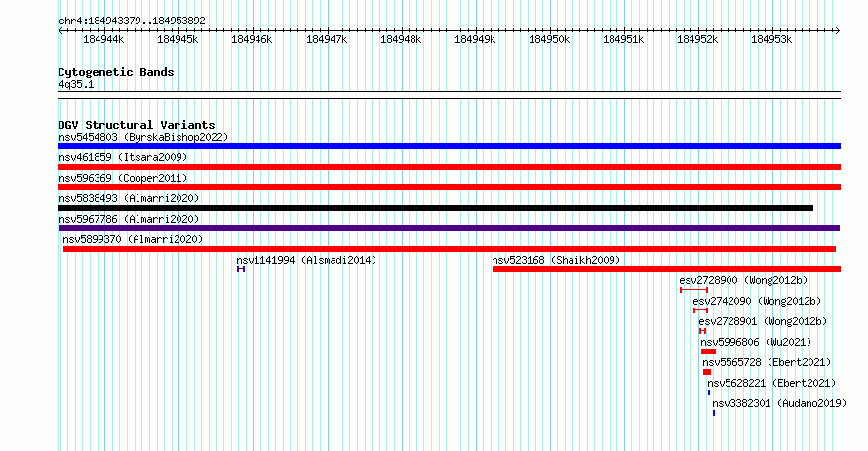The image size is (868, 451).
Task: Click ruler position 184950k
Action: click(x=550, y=39)
